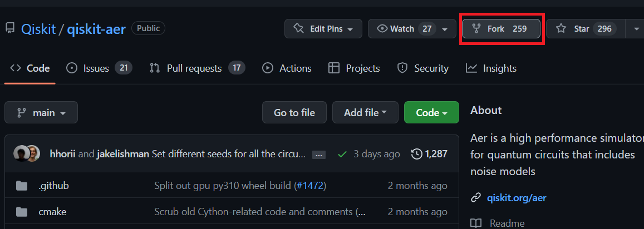This screenshot has height=229, width=644.
Task: Expand the commit message ellipsis
Action: coord(319,155)
